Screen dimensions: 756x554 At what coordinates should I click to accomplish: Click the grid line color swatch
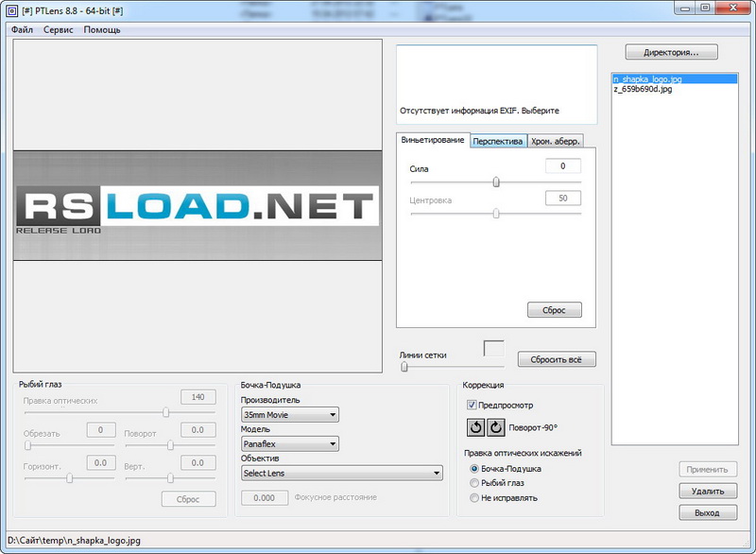493,349
